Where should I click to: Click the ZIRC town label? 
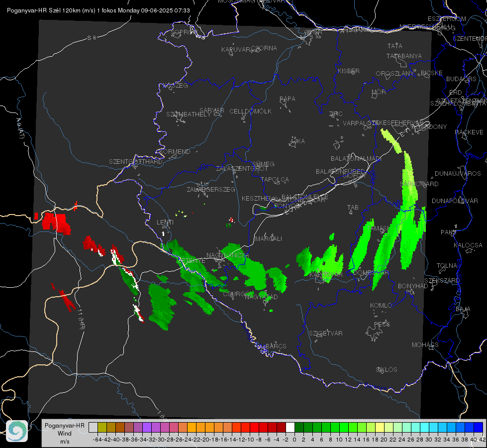tap(336, 114)
